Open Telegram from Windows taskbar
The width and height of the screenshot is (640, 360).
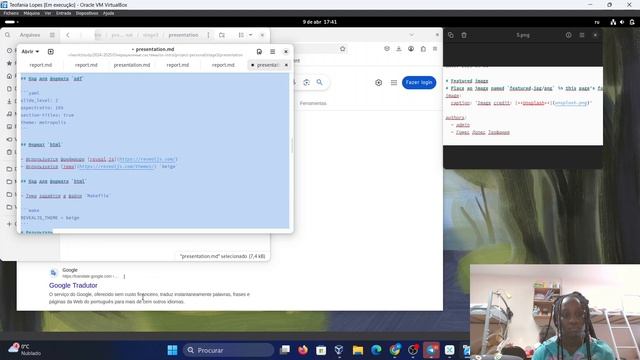click(x=431, y=350)
